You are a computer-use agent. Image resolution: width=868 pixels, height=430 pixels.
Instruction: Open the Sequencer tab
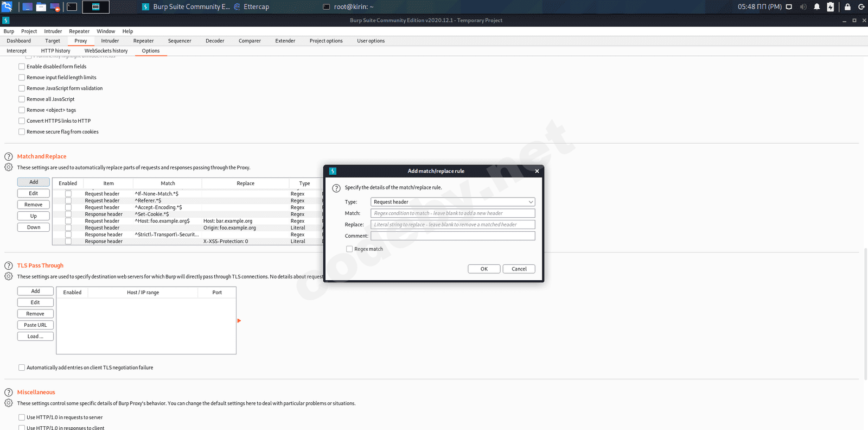tap(180, 41)
